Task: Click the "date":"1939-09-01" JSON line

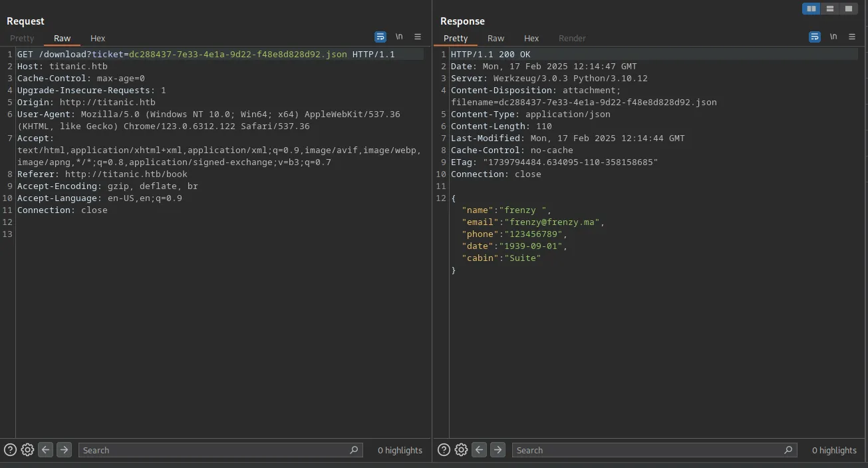Action: [x=515, y=246]
